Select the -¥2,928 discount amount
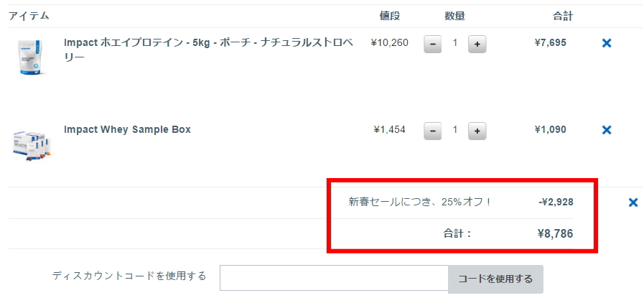This screenshot has width=644, height=298. pyautogui.click(x=556, y=202)
